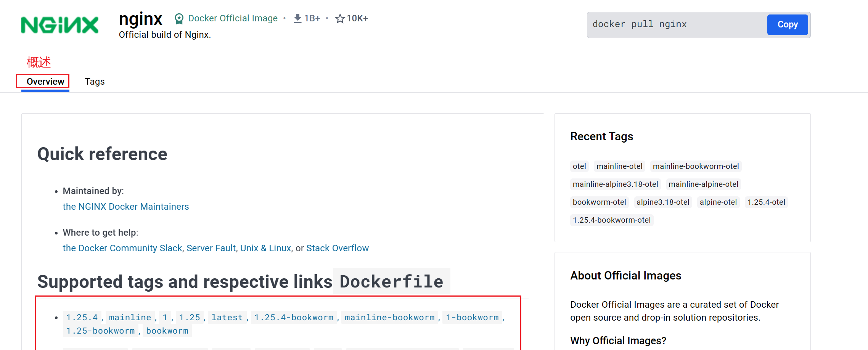This screenshot has height=350, width=868.
Task: Click the NGINX logo image
Action: (60, 25)
